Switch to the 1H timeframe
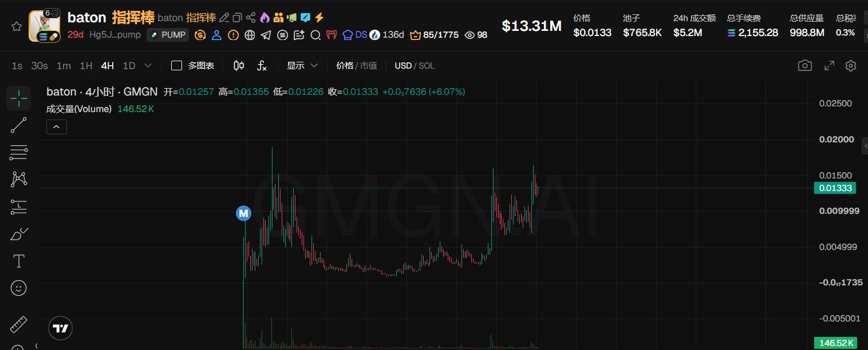The width and height of the screenshot is (868, 350). 86,66
